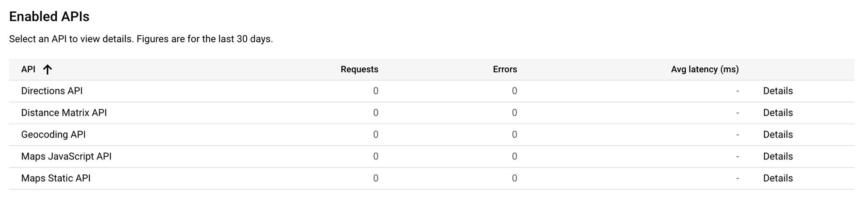The width and height of the screenshot is (868, 204).
Task: Open the Directions API entry
Action: (52, 91)
